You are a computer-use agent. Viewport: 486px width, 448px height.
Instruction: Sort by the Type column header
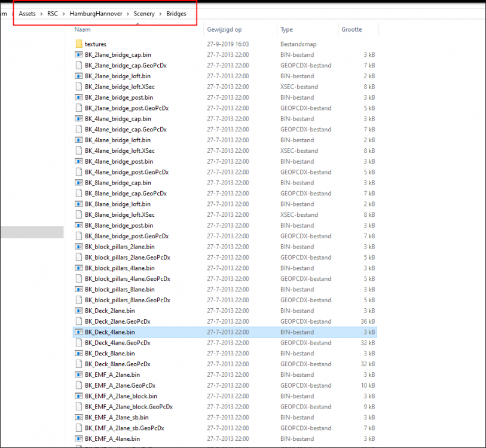click(287, 29)
